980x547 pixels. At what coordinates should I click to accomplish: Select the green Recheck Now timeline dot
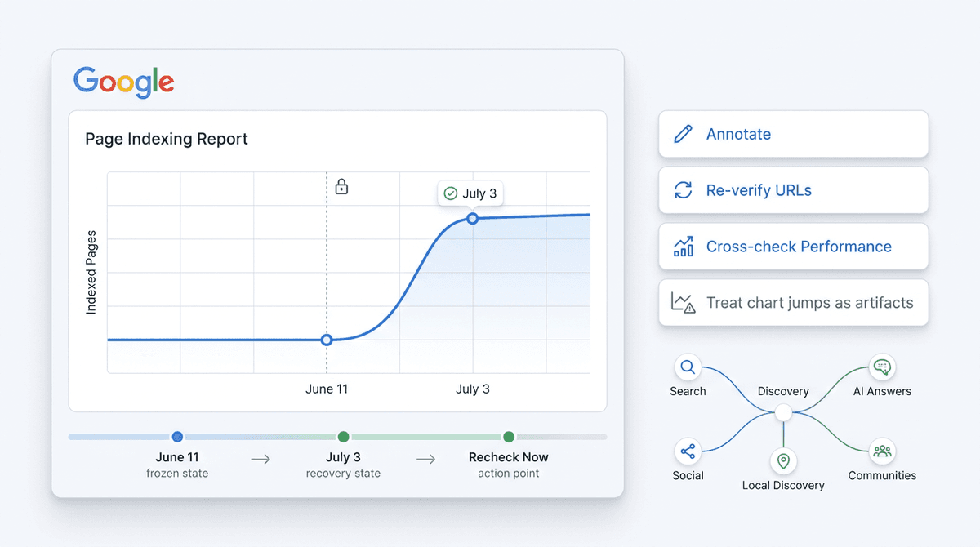point(509,437)
